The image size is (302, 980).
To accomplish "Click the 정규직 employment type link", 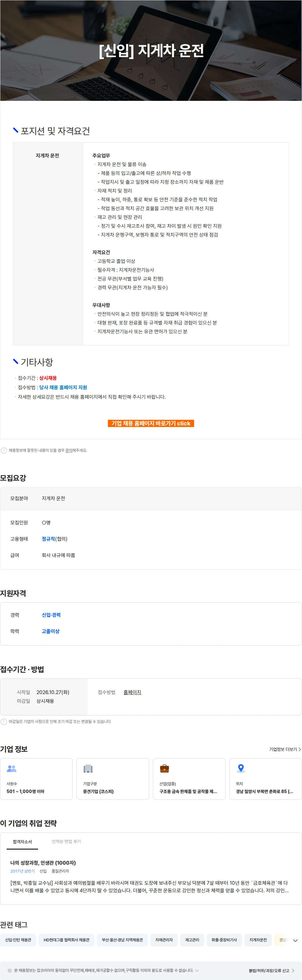I will 48,539.
